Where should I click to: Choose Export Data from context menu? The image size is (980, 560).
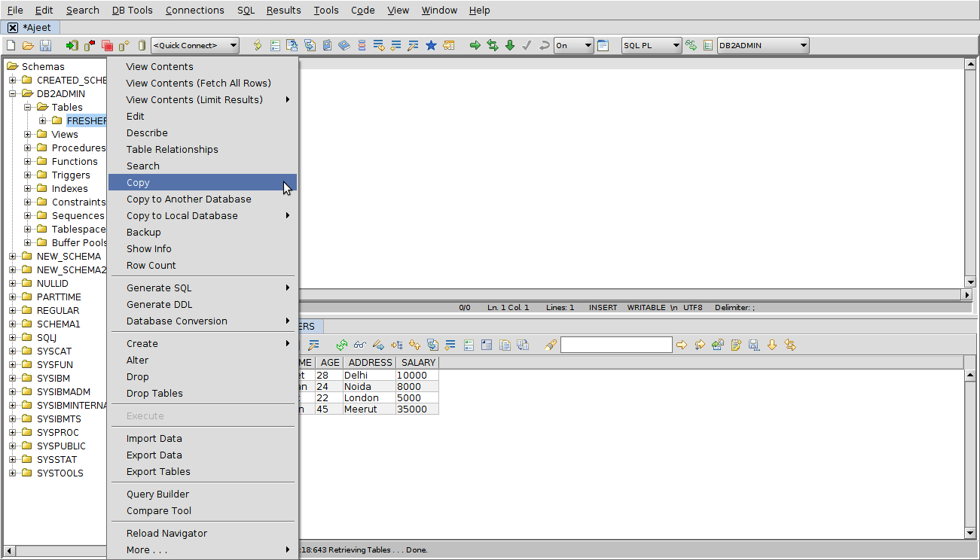(x=154, y=455)
